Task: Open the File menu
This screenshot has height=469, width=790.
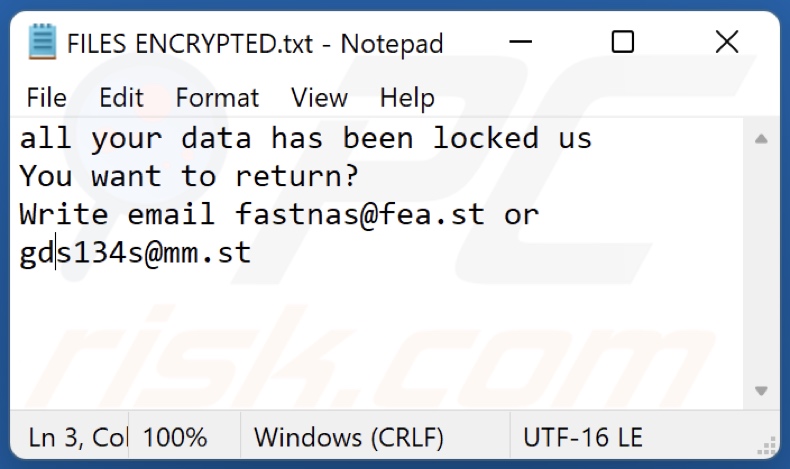Action: click(46, 98)
